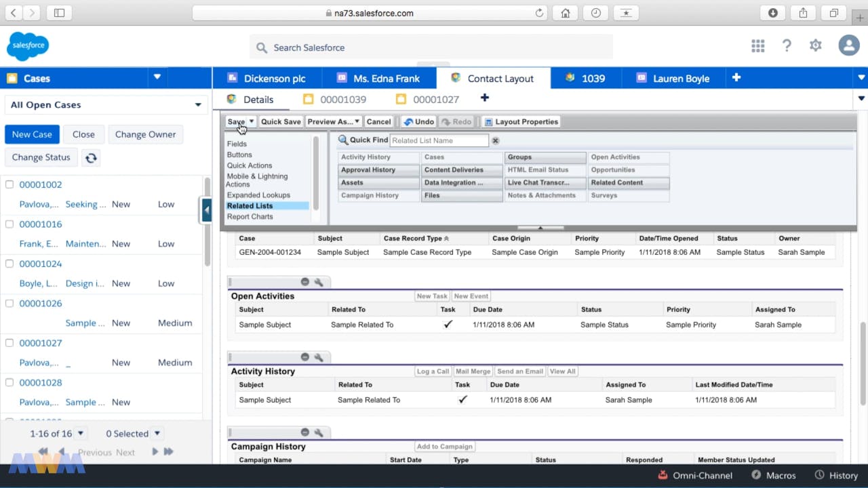Refresh the case list view
Image resolution: width=868 pixels, height=488 pixels.
91,157
